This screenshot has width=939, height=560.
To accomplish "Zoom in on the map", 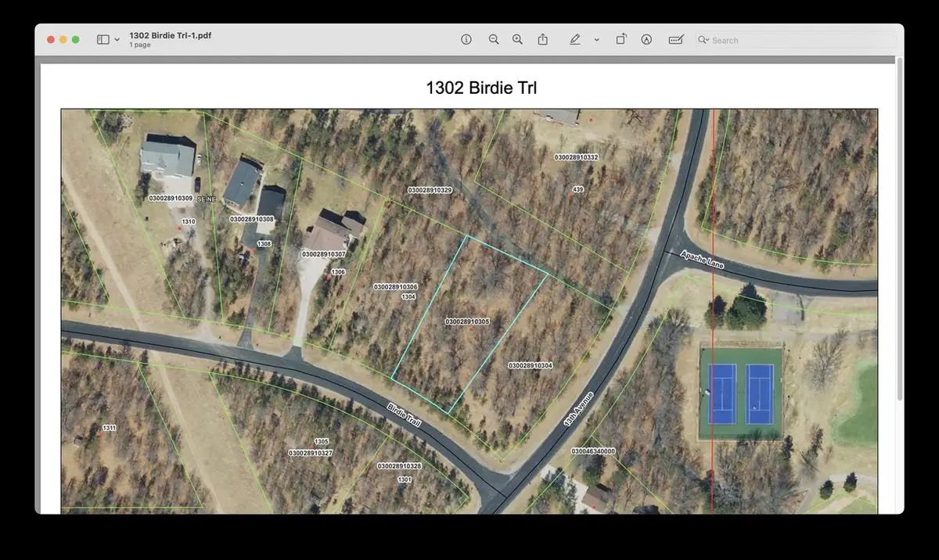I will (x=517, y=39).
